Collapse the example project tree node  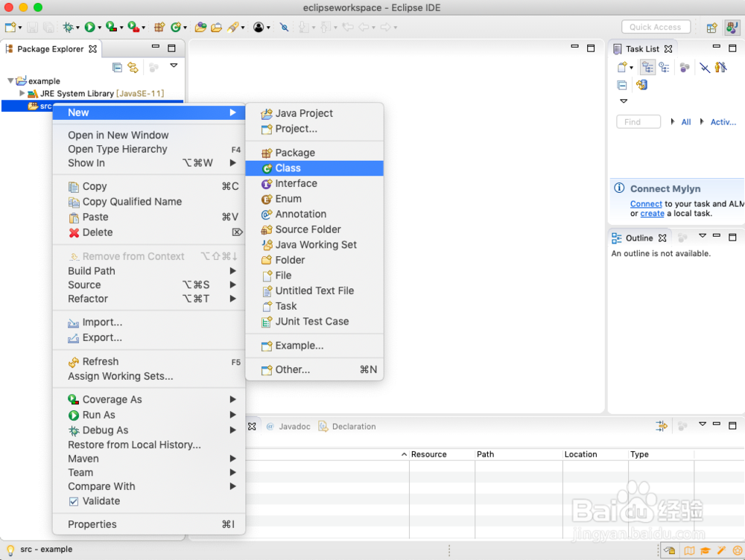[10, 80]
